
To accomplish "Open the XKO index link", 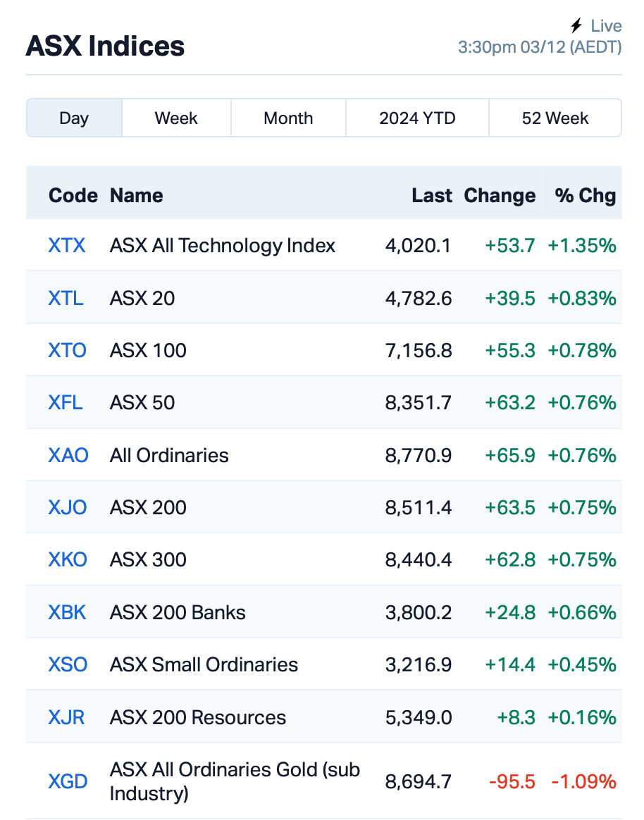I will [68, 560].
